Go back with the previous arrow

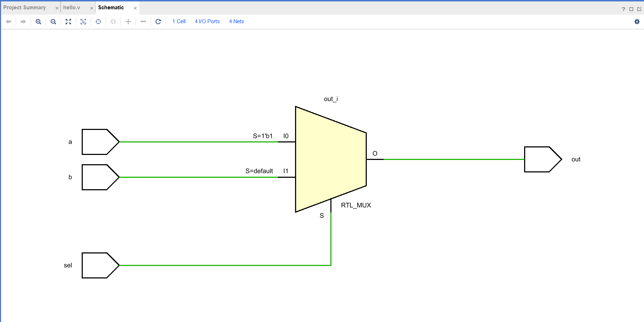pos(9,21)
